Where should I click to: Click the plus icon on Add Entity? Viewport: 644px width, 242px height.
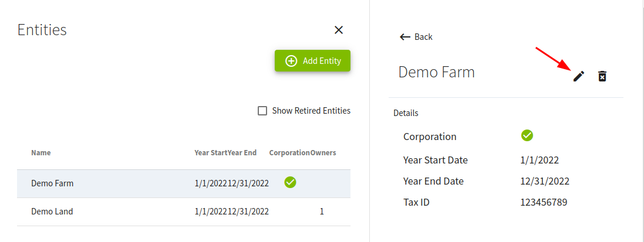[x=291, y=61]
